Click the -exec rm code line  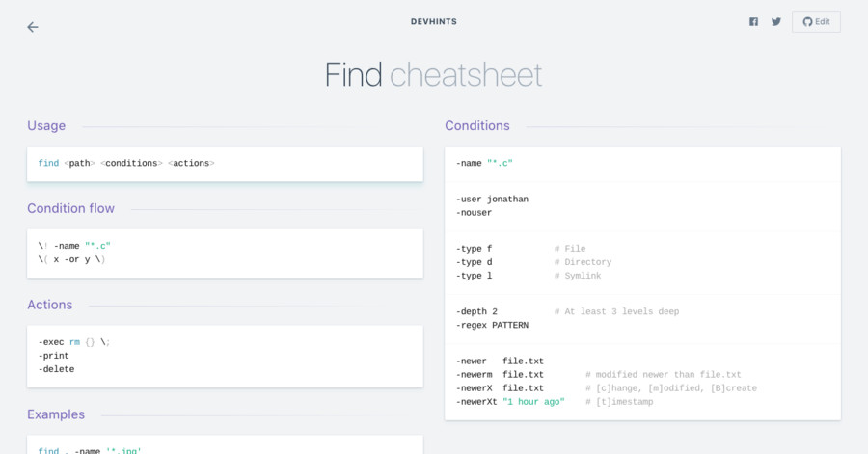click(x=75, y=342)
